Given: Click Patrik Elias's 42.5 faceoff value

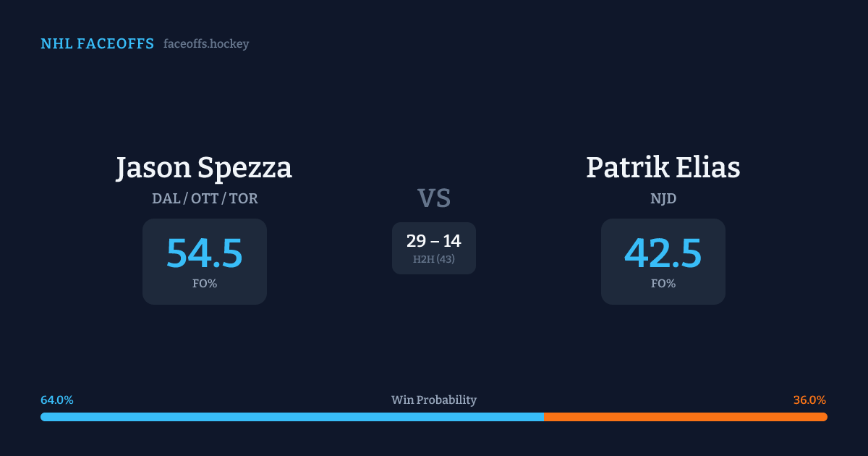Looking at the screenshot, I should tap(663, 253).
